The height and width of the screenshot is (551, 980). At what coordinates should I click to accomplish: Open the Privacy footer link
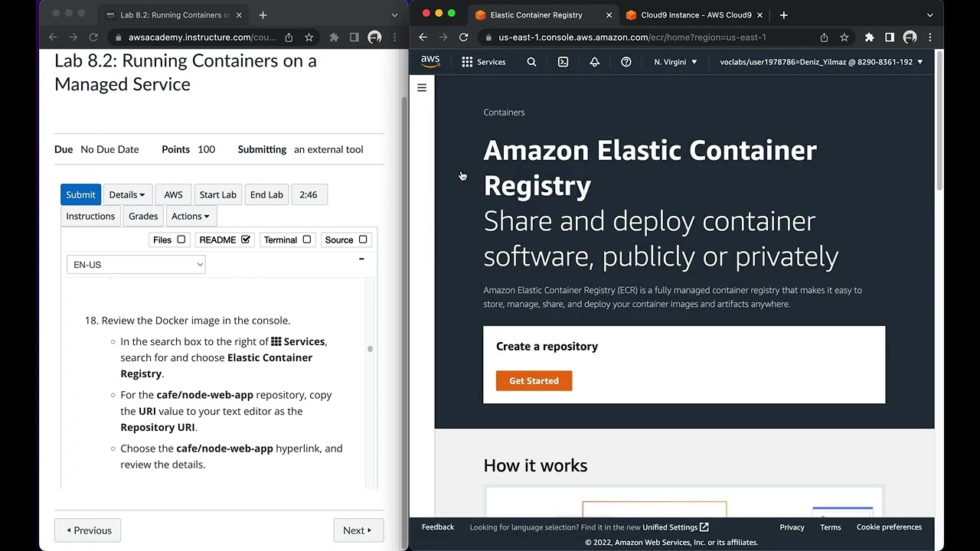(792, 527)
